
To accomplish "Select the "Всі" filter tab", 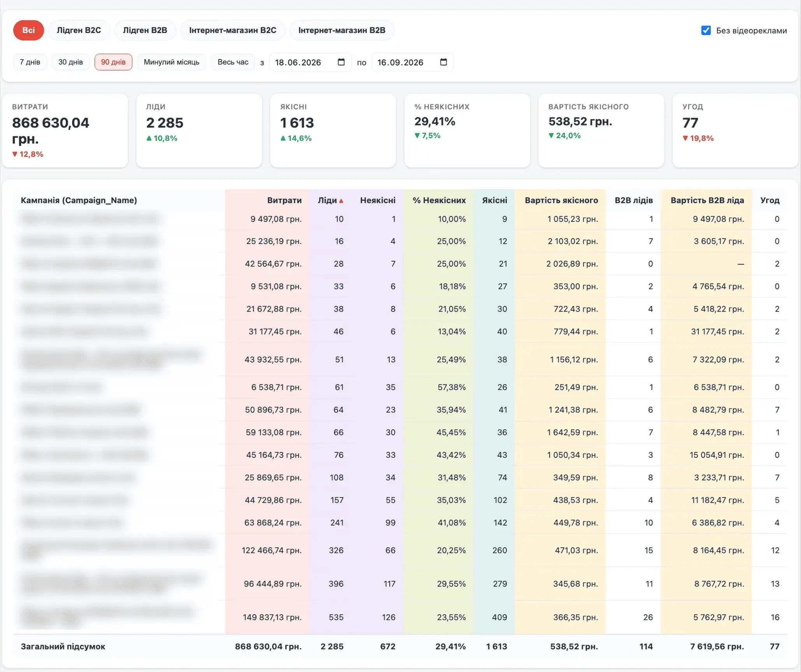I will (x=28, y=30).
